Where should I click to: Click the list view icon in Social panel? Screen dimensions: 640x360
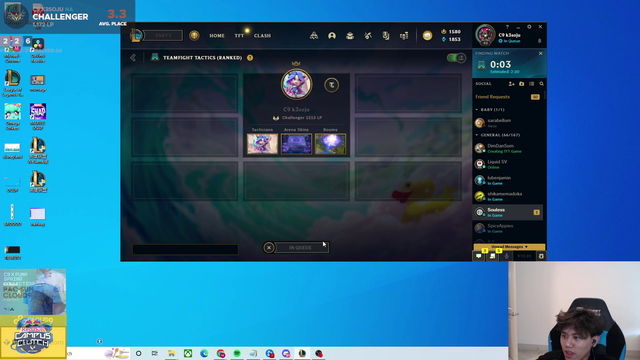[531, 84]
